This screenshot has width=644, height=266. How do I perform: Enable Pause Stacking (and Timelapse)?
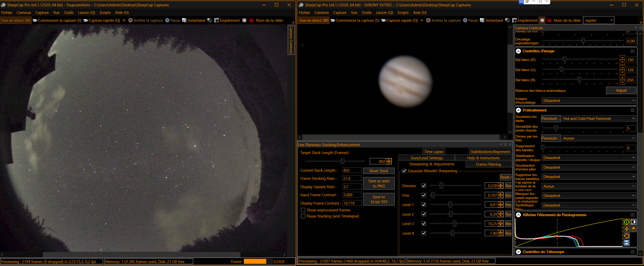(x=303, y=216)
